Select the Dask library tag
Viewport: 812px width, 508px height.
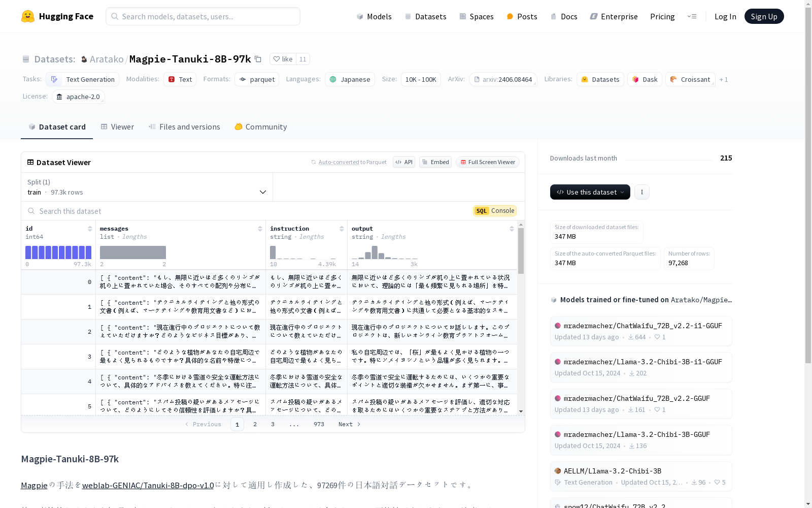coord(645,79)
